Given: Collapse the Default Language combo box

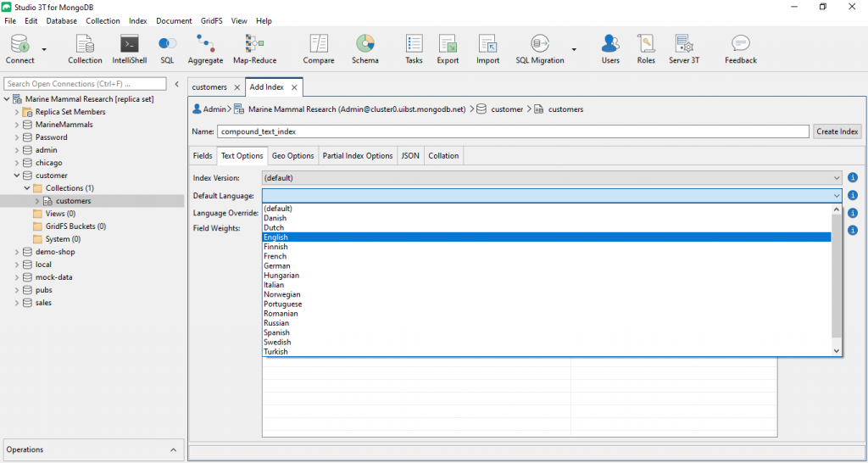Looking at the screenshot, I should pyautogui.click(x=837, y=196).
